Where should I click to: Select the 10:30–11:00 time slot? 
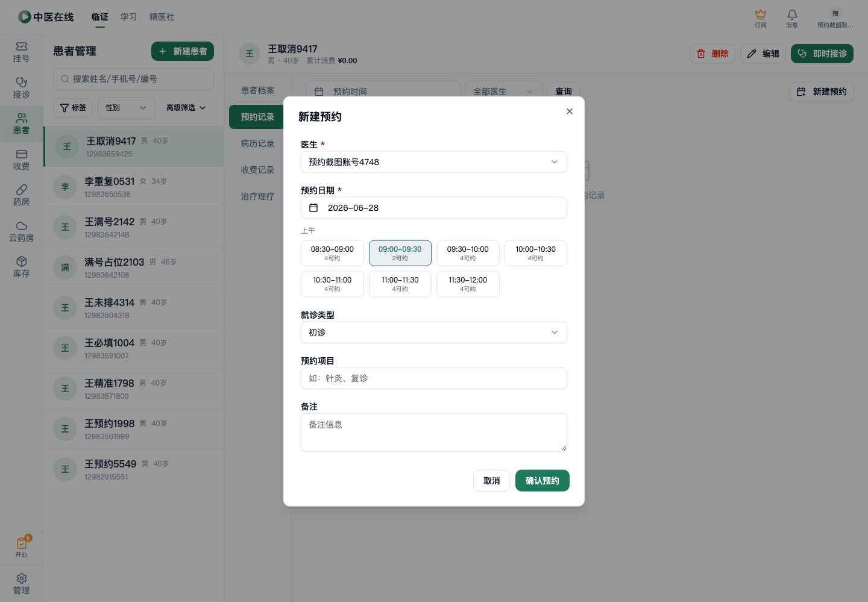(332, 284)
